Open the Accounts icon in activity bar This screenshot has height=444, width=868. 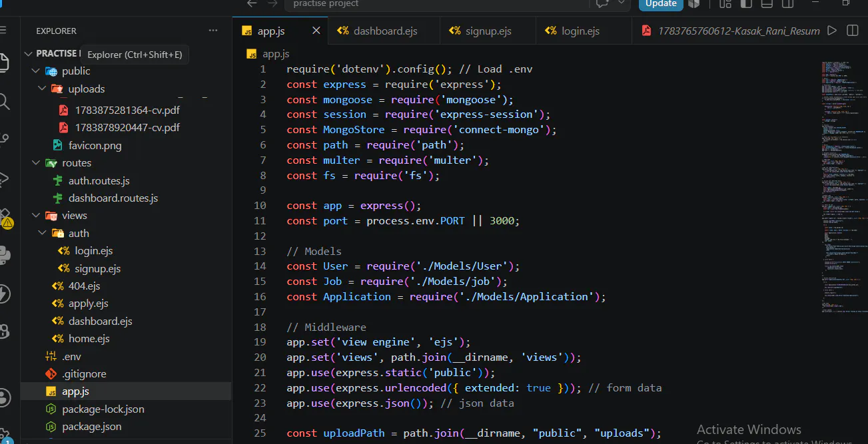pos(3,397)
